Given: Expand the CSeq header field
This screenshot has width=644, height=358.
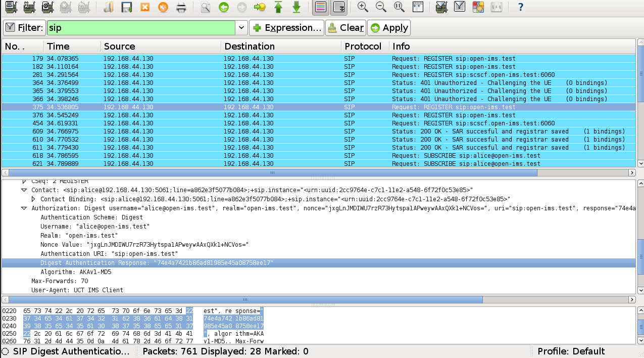Looking at the screenshot, I should click(24, 181).
